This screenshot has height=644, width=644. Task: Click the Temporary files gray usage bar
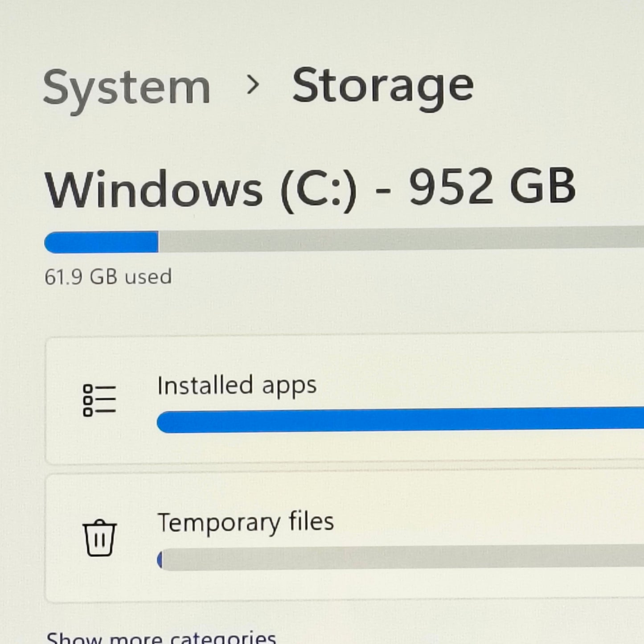[401, 558]
